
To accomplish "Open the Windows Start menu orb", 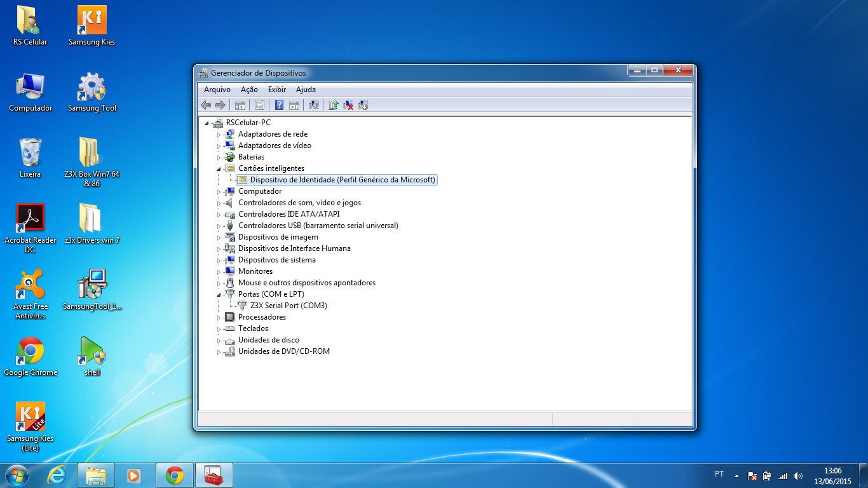I will [17, 475].
